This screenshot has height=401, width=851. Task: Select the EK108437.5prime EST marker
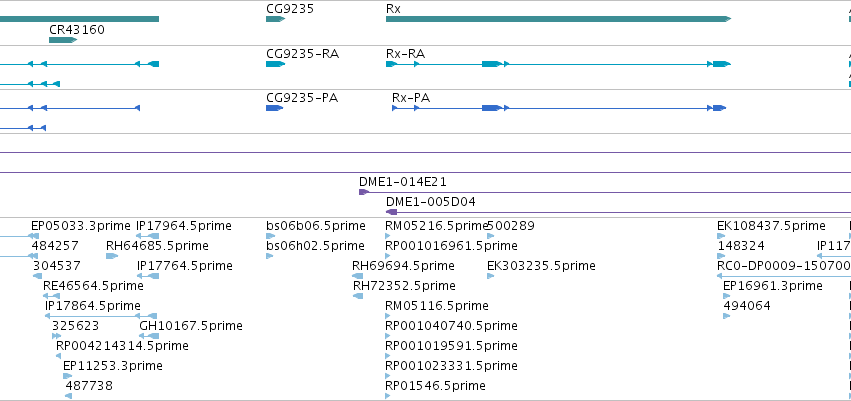coord(721,236)
